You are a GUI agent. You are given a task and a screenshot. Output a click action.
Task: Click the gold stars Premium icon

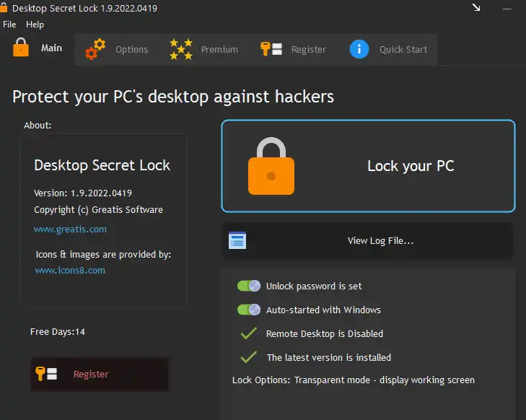pos(181,49)
